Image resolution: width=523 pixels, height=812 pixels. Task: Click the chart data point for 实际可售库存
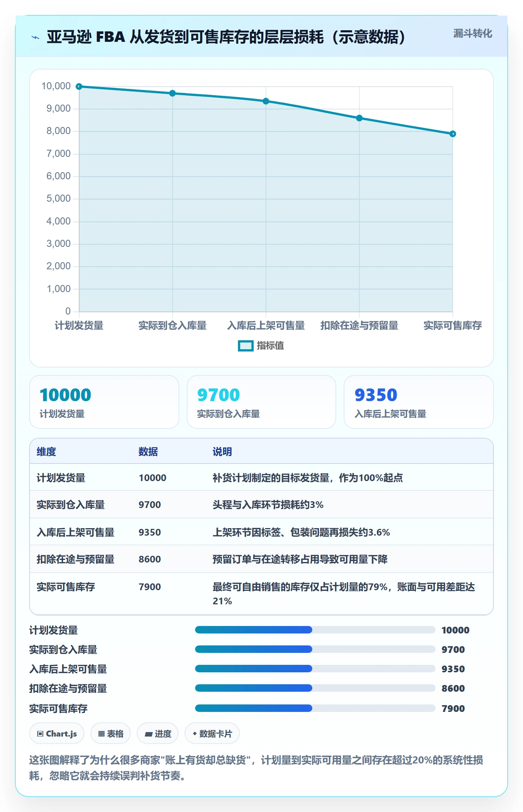pyautogui.click(x=452, y=134)
